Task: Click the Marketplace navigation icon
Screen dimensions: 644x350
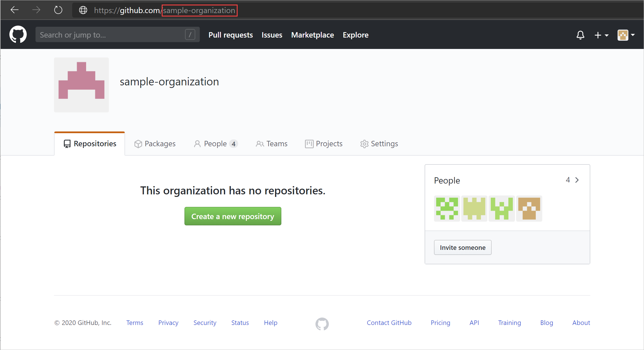Action: tap(313, 35)
